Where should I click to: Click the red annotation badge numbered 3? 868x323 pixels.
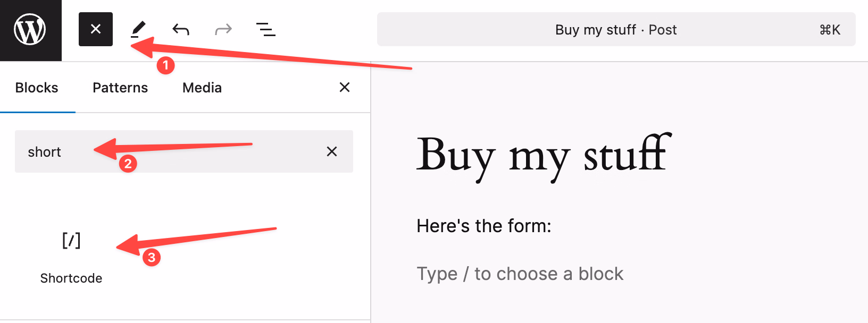coord(152,258)
